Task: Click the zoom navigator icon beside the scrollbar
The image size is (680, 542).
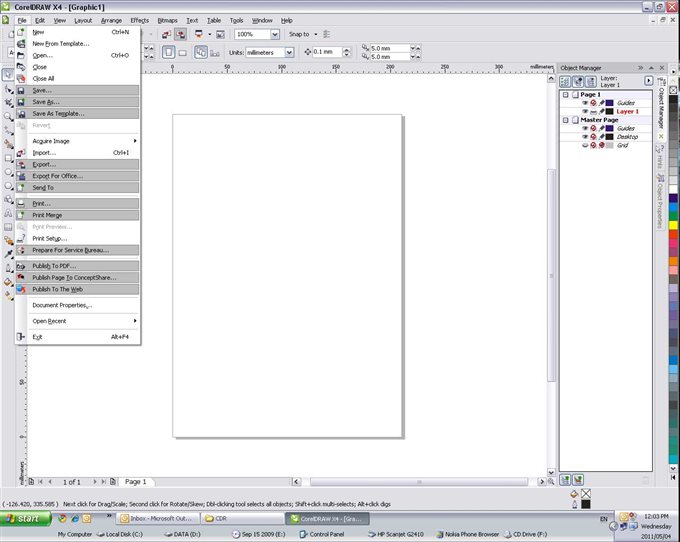Action: click(551, 481)
